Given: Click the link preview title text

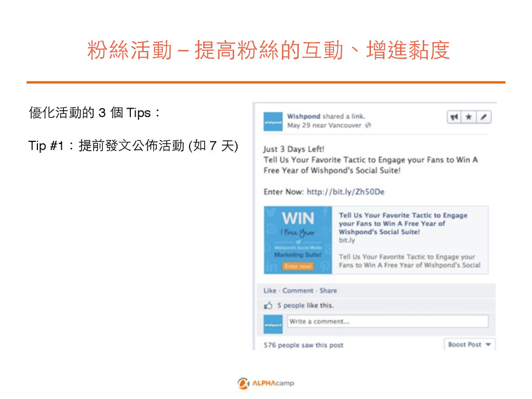Looking at the screenshot, I should pos(403,223).
